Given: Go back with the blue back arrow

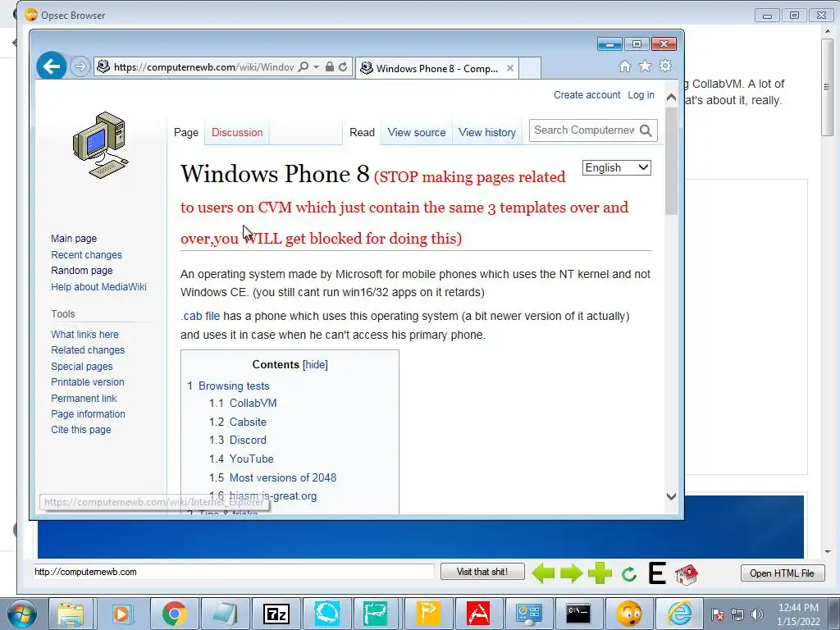Looking at the screenshot, I should pyautogui.click(x=52, y=66).
